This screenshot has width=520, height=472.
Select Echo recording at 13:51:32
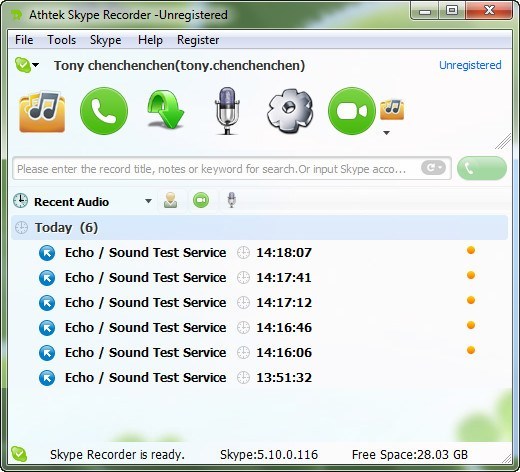click(259, 378)
